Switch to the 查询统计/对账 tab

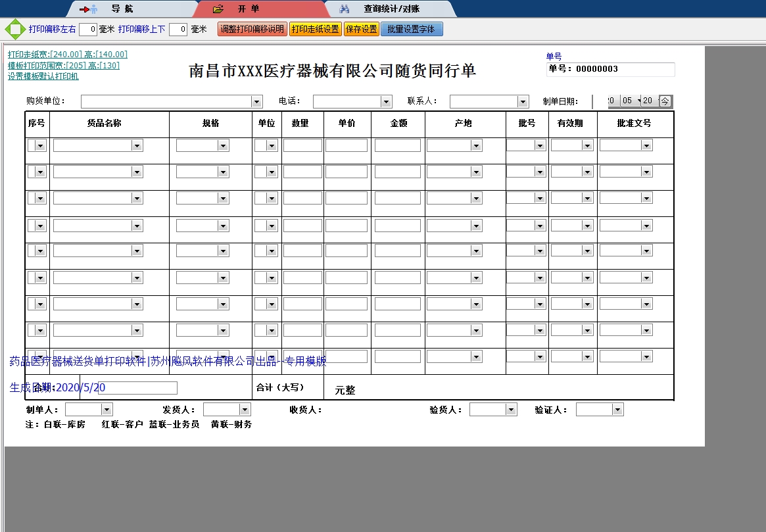pos(391,9)
